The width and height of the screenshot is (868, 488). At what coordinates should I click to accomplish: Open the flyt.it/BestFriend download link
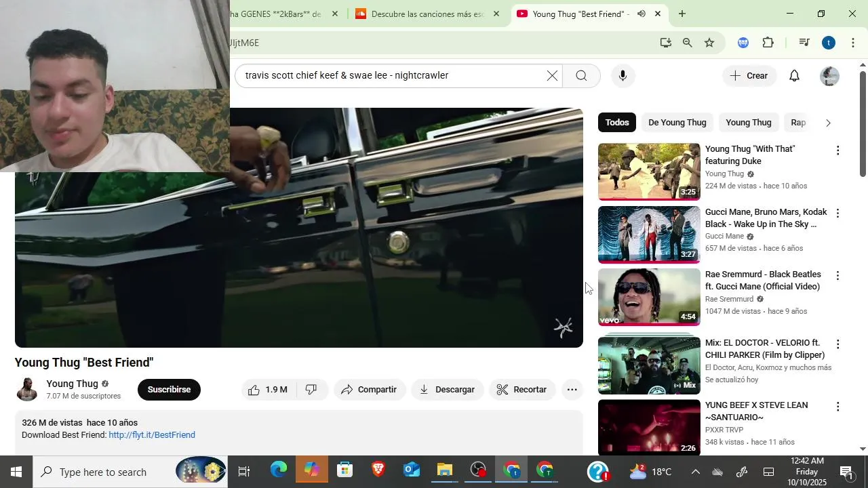(152, 435)
